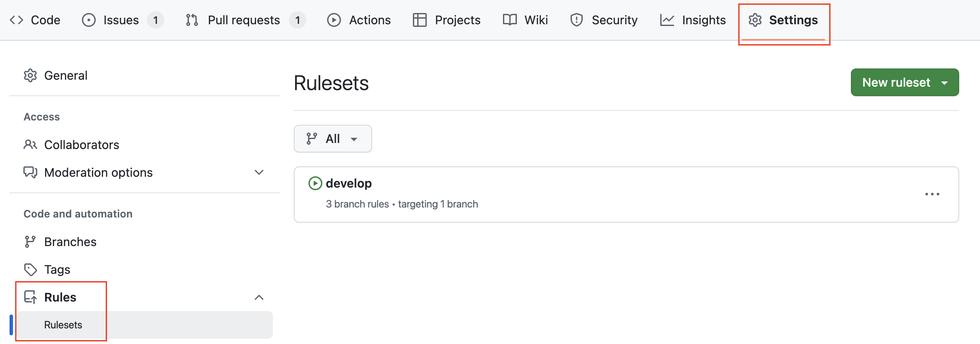The image size is (980, 344).
Task: Click the Rules label in sidebar
Action: click(x=60, y=297)
